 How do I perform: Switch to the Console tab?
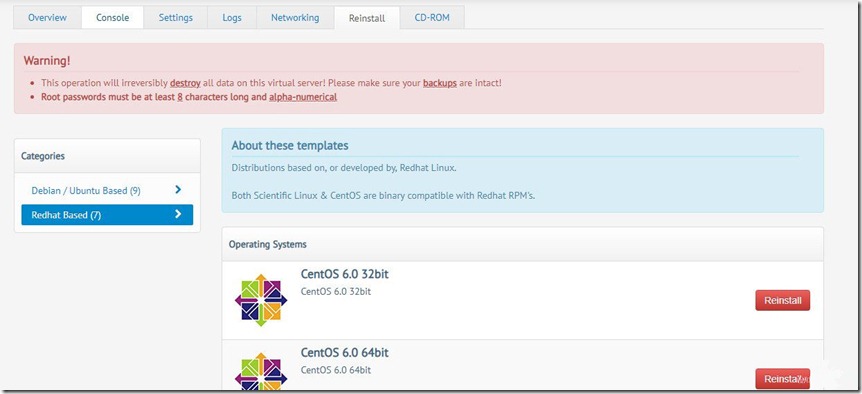point(113,18)
